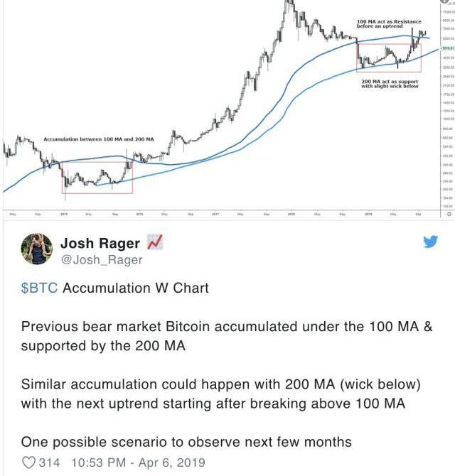
Task: Click the tweet body text paragraph
Action: [227, 365]
